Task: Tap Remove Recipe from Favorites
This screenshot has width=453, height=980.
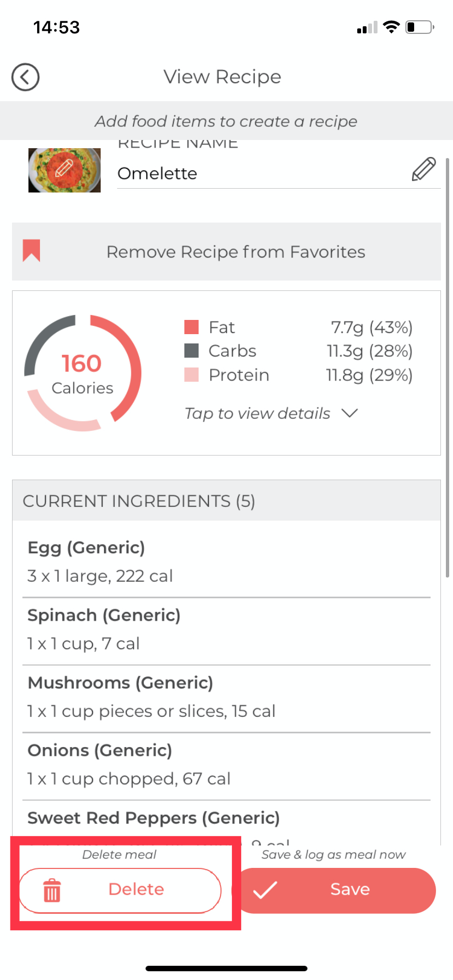Action: point(235,252)
